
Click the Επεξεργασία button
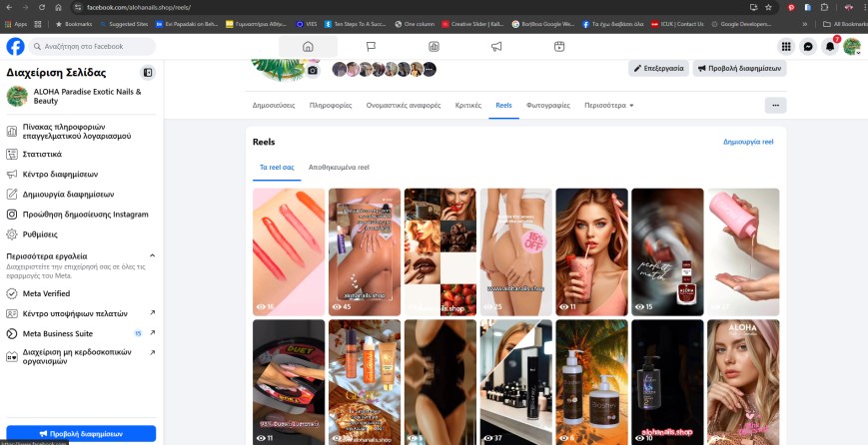click(658, 69)
